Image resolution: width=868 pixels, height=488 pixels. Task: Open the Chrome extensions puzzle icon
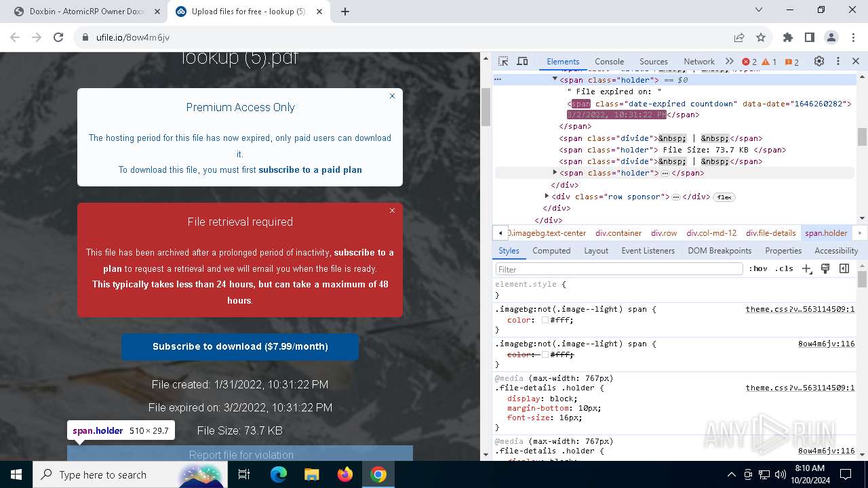click(788, 38)
